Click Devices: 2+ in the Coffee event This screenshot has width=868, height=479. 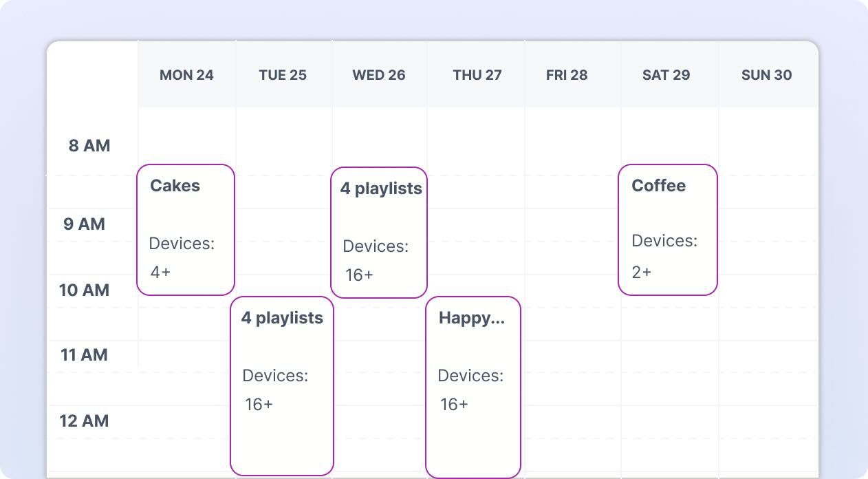click(664, 256)
